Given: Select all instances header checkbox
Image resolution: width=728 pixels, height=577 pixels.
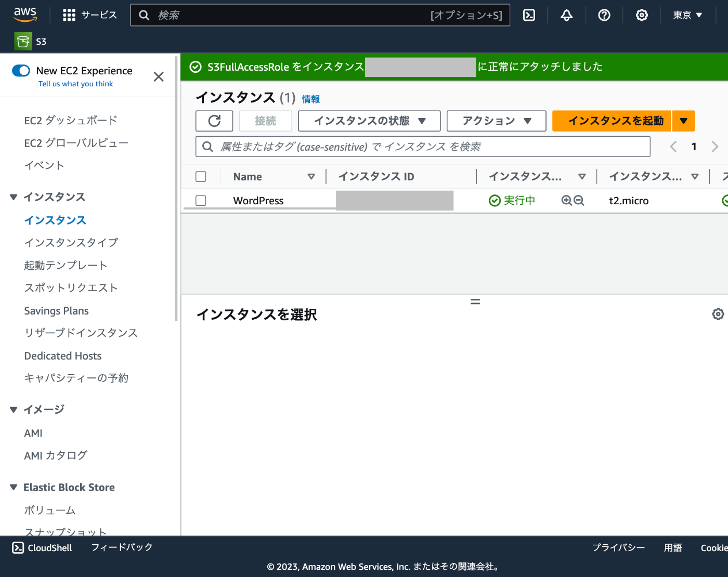Looking at the screenshot, I should pyautogui.click(x=201, y=177).
